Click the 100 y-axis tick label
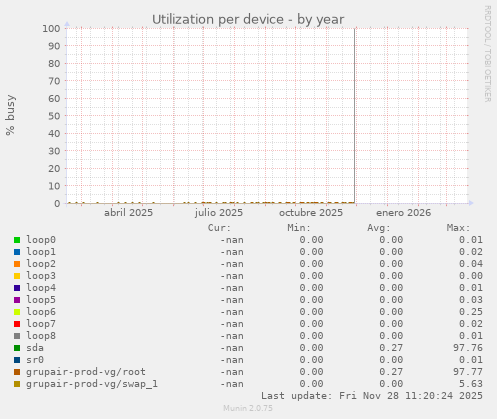The width and height of the screenshot is (497, 419). click(51, 29)
